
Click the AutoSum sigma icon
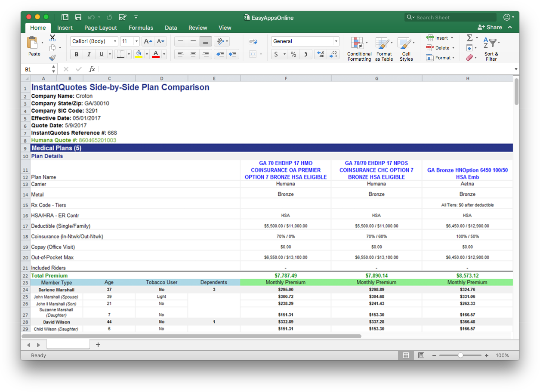pyautogui.click(x=469, y=38)
